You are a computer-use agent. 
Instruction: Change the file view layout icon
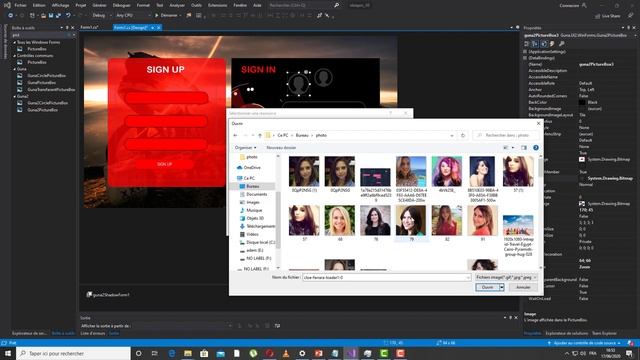pos(506,147)
